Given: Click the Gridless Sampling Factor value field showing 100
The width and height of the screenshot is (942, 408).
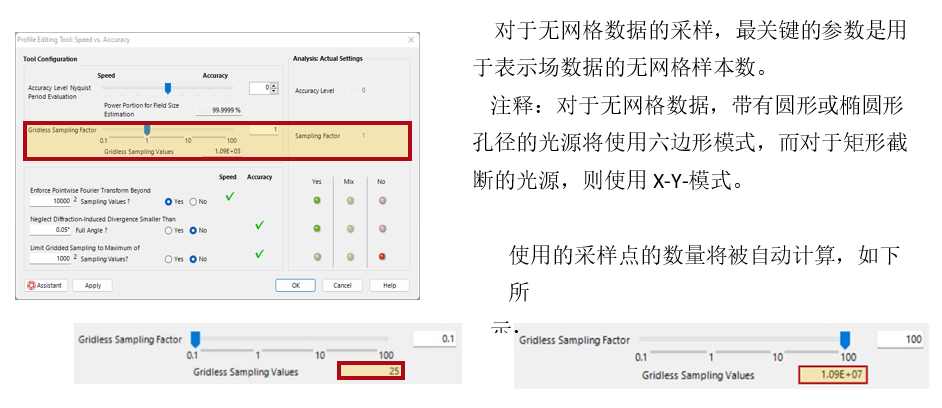Looking at the screenshot, I should point(901,339).
